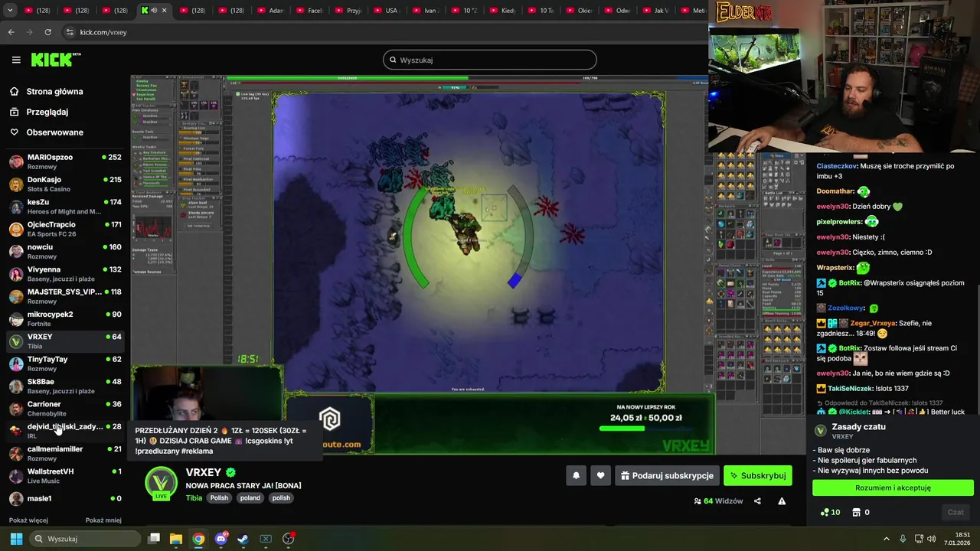This screenshot has height=551, width=980.
Task: Click the kick.com/vrxey address bar
Action: pyautogui.click(x=383, y=32)
